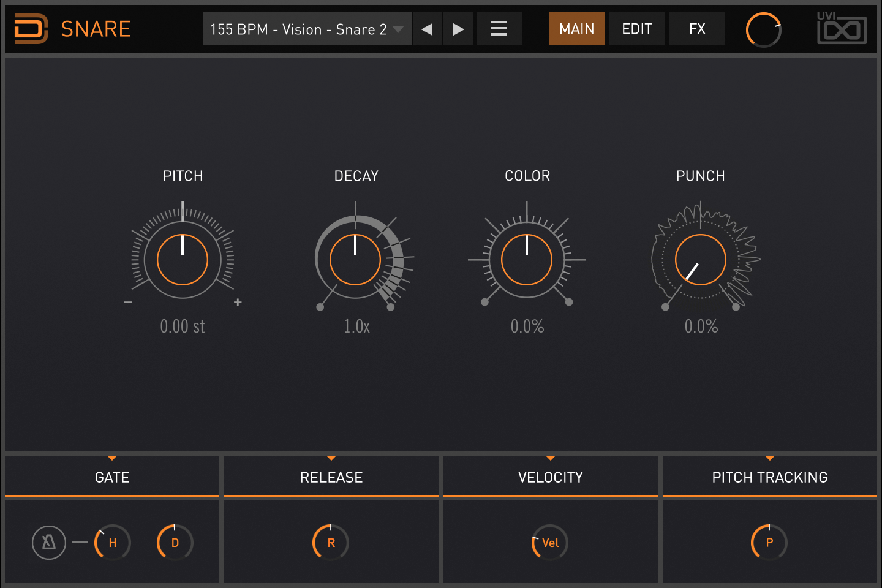Screen dimensions: 882x588
Task: Collapse the RELEASE section header
Action: click(331, 477)
